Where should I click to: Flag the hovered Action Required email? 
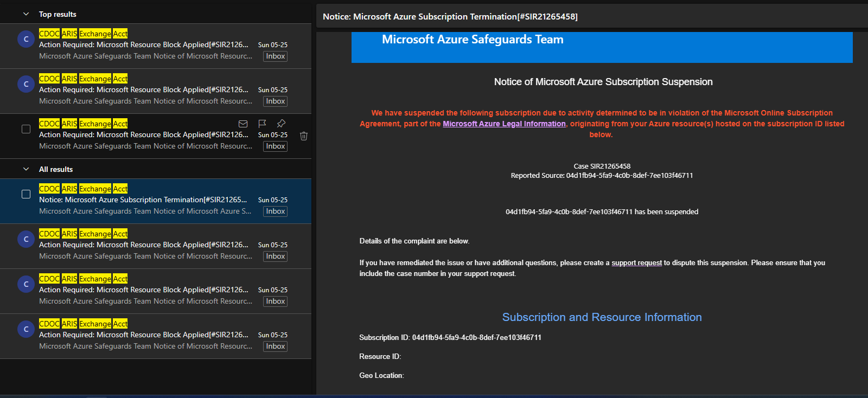(262, 124)
